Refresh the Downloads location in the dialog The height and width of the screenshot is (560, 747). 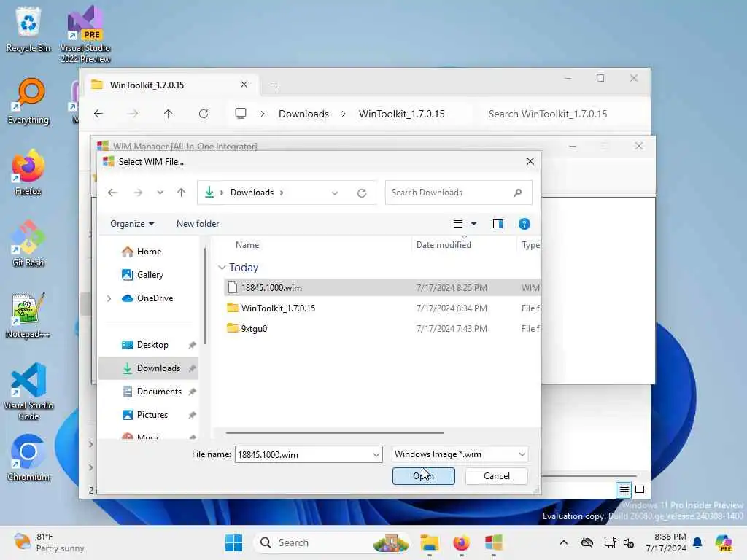click(362, 192)
